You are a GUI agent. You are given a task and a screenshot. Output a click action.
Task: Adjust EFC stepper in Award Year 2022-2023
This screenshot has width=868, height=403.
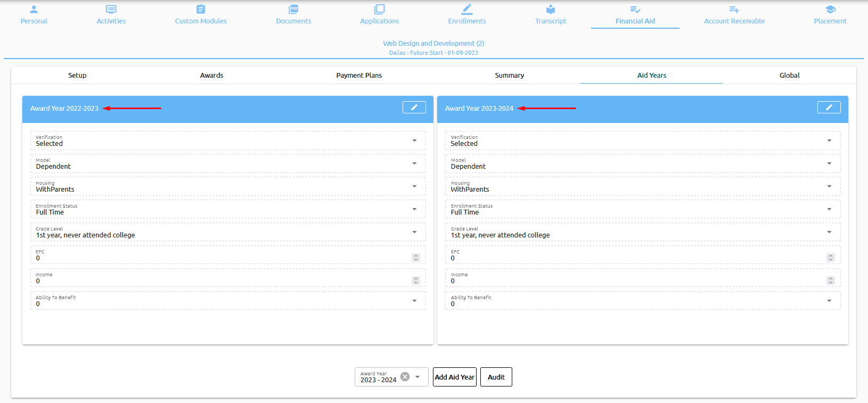pos(416,258)
